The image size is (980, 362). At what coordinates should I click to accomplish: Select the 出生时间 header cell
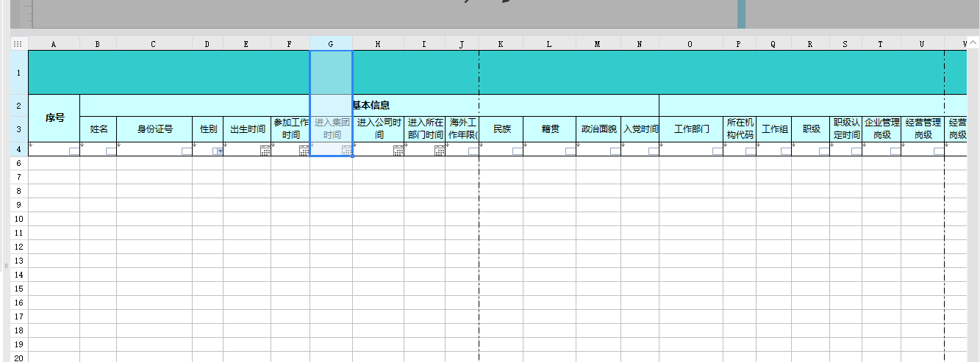pos(247,128)
